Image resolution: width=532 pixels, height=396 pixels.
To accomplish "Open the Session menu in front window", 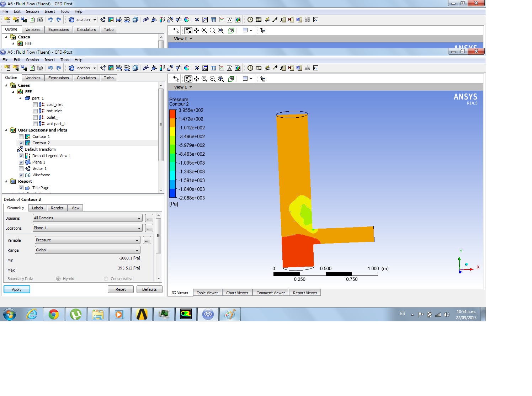I will [x=32, y=60].
